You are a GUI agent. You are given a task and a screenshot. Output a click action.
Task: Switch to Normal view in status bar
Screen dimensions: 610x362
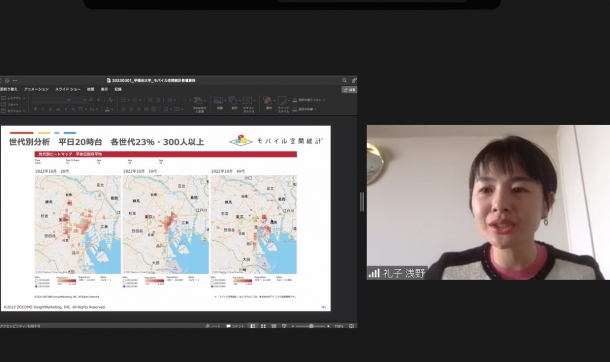pyautogui.click(x=253, y=326)
